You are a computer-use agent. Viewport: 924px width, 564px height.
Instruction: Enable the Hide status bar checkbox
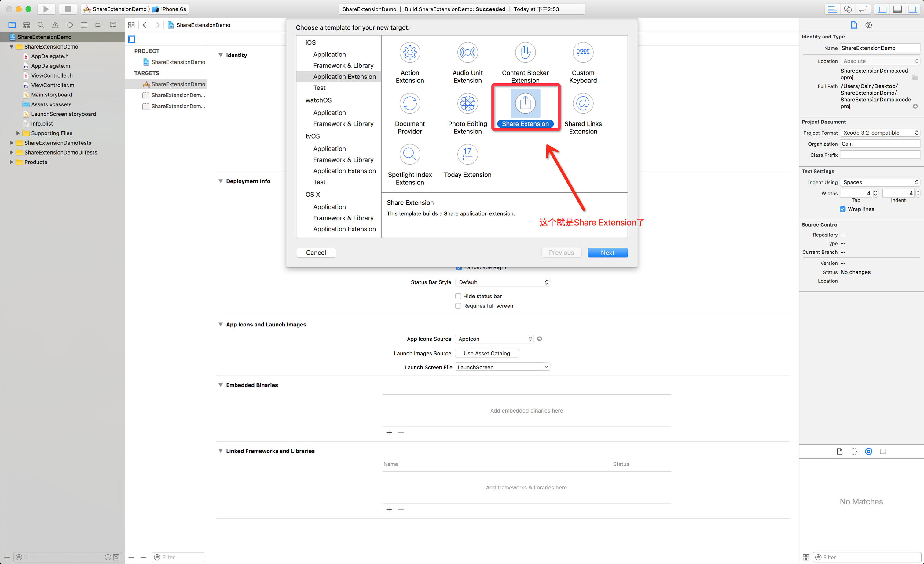(x=458, y=296)
